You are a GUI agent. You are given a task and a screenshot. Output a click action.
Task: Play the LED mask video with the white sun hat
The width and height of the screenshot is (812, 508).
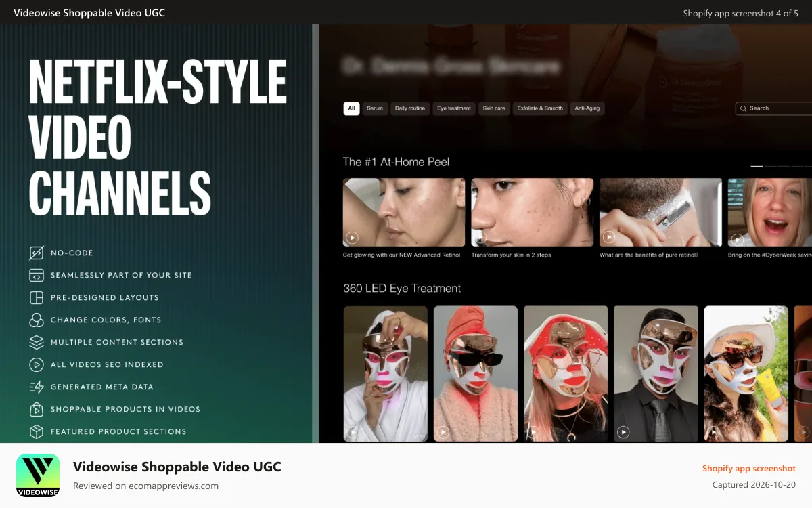click(713, 431)
